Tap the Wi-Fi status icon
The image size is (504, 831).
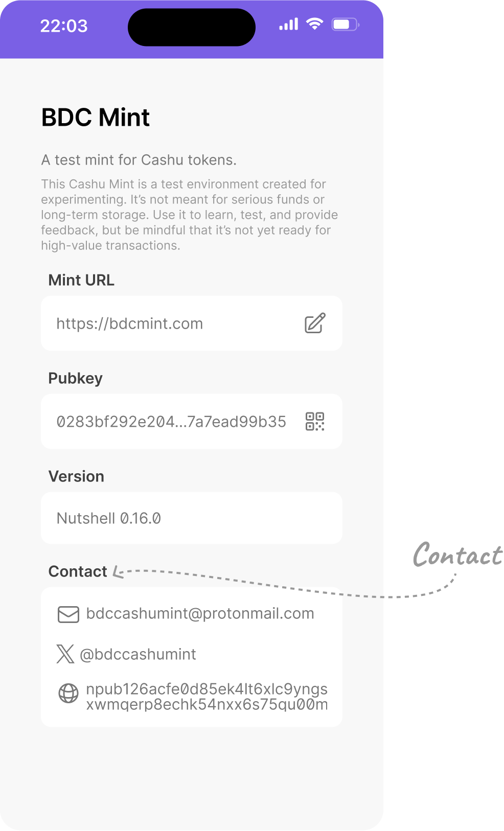315,24
